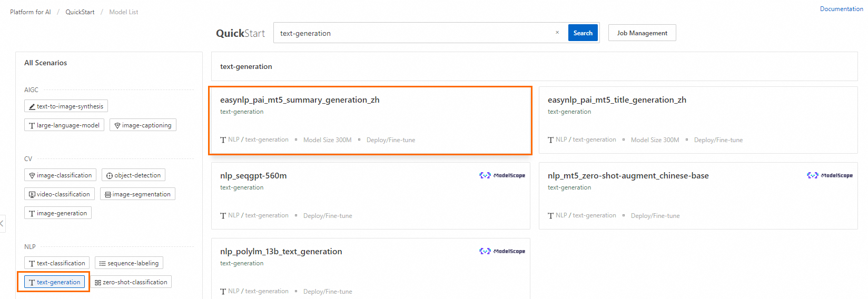Screen dimensions: 868x299
Task: Pick the video-classification scenario tag
Action: click(60, 194)
